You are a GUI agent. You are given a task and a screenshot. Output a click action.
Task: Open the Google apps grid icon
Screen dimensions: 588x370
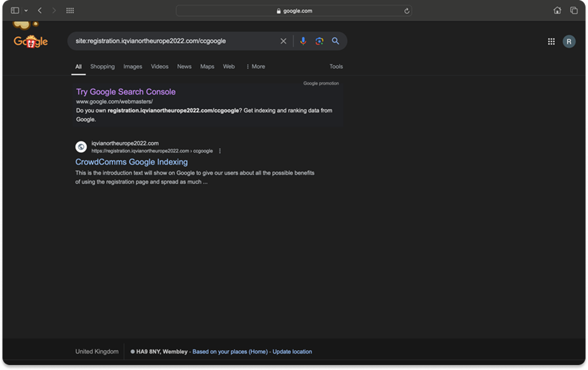pos(551,41)
